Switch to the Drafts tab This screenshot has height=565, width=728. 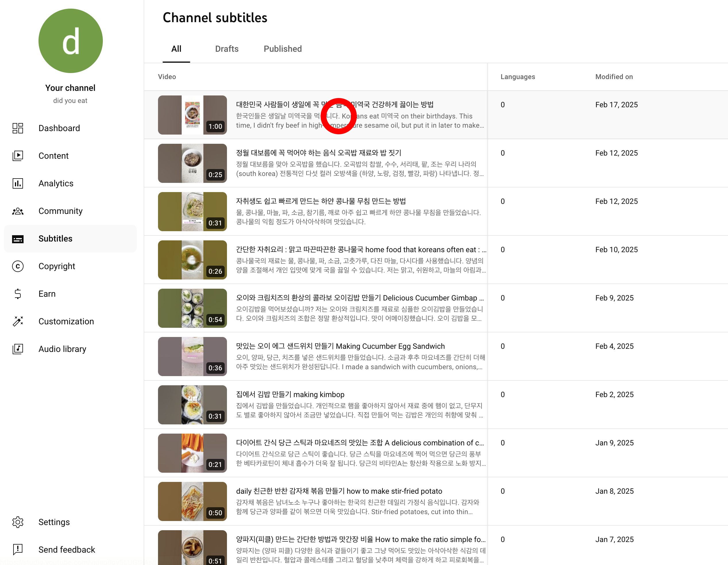227,49
